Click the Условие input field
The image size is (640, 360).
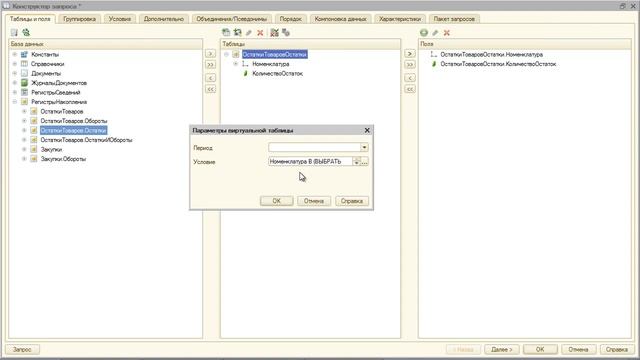310,162
